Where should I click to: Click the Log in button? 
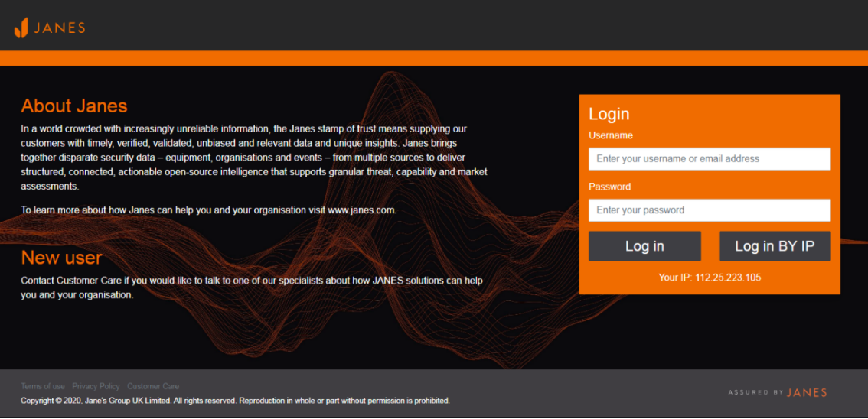(644, 246)
